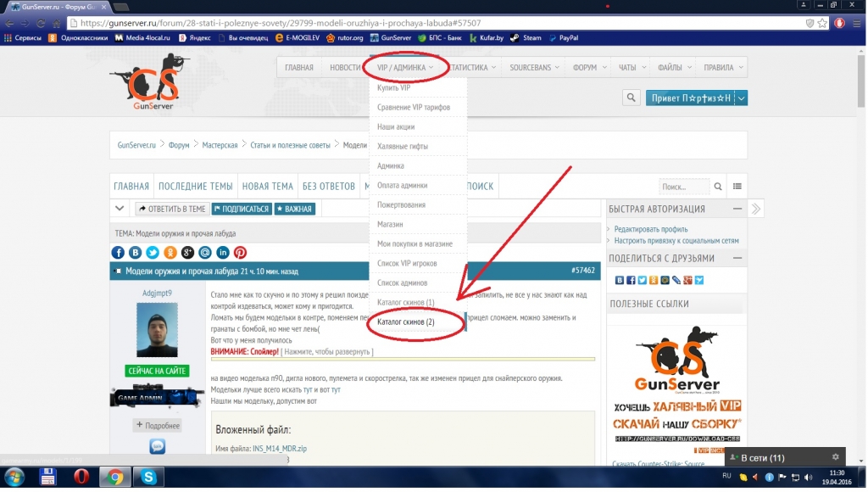Hide the right sidebar with double-chevron arrow

[x=756, y=209]
